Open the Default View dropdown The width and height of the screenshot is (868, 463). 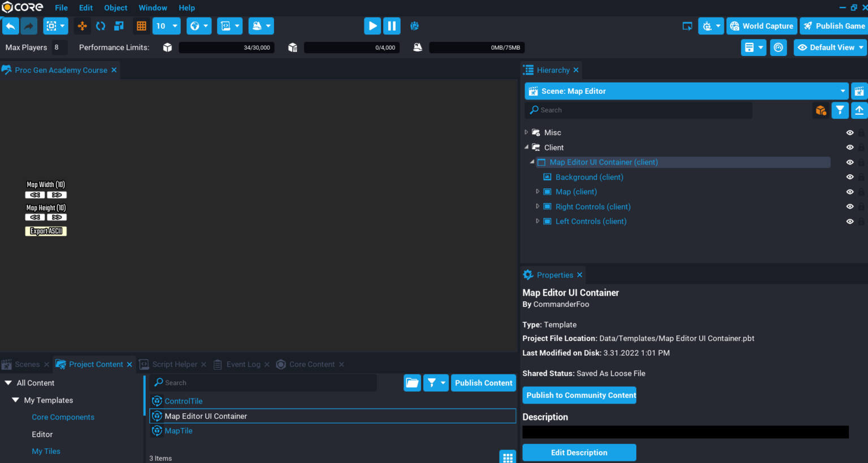(x=830, y=47)
